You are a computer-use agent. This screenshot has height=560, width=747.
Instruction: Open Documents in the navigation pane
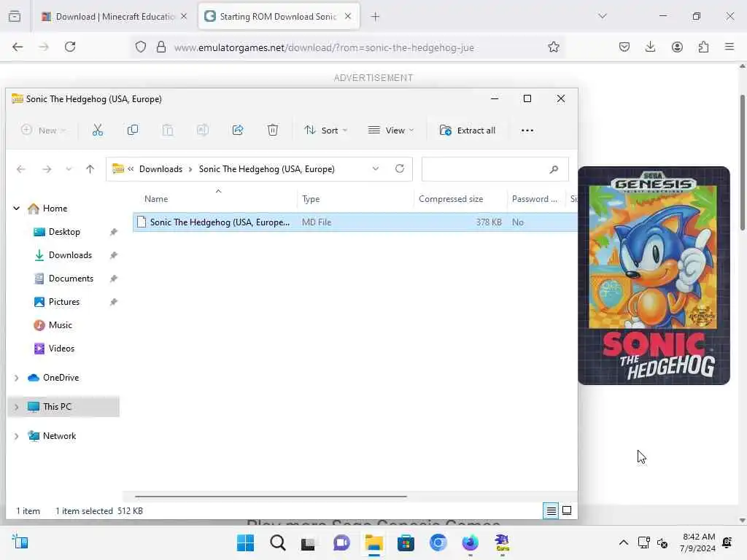coord(71,279)
